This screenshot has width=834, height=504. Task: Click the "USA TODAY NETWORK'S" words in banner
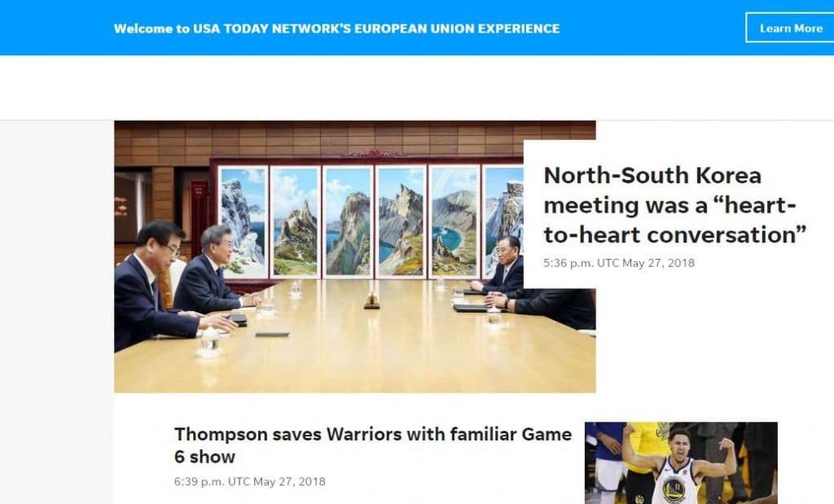pos(272,28)
